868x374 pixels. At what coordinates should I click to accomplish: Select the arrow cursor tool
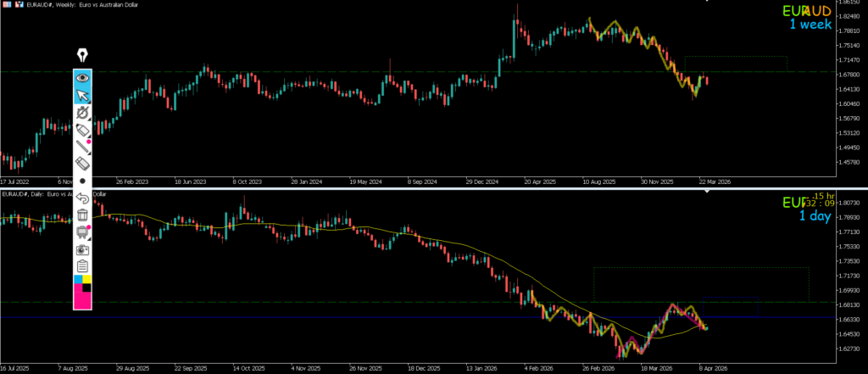coord(82,94)
